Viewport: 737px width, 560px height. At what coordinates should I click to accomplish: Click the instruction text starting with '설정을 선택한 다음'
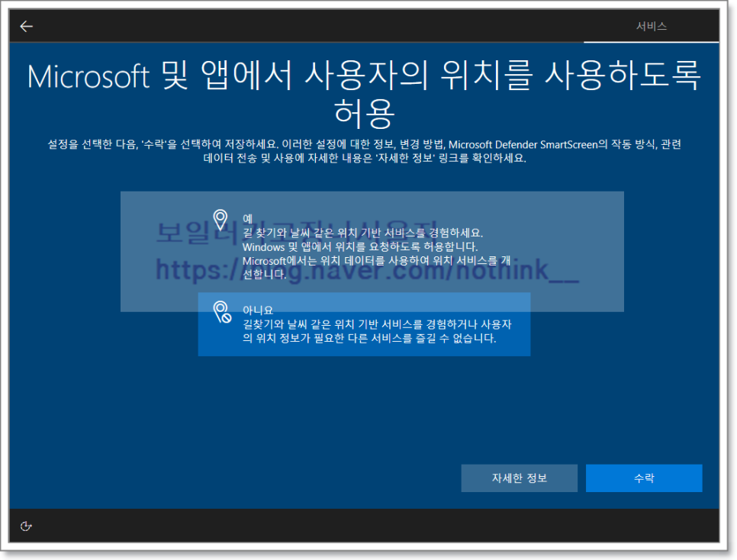364,151
